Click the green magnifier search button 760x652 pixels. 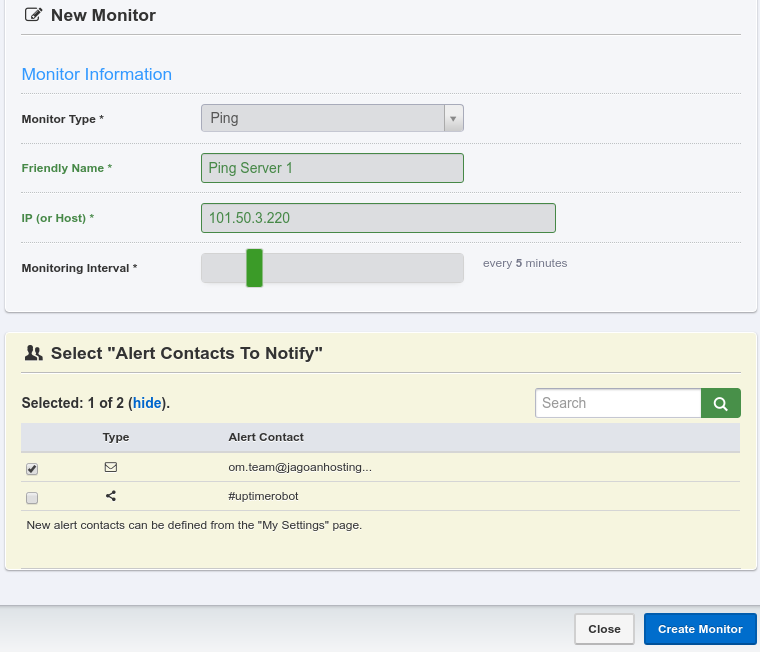(x=721, y=403)
